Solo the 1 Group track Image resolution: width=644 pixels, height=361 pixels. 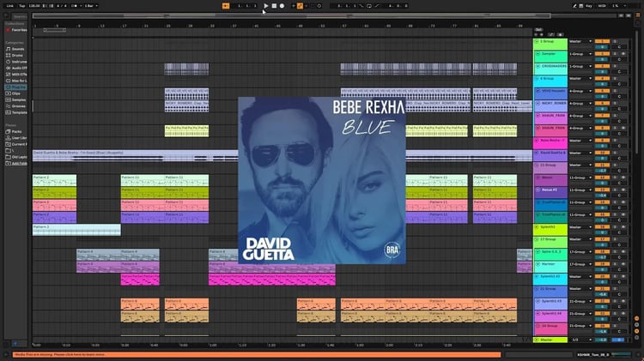(615, 41)
